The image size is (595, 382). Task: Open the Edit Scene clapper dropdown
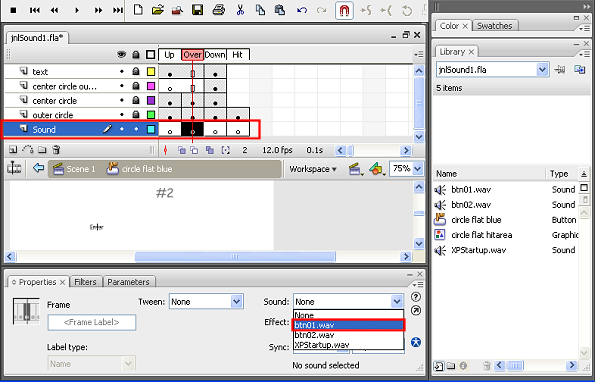click(x=356, y=169)
